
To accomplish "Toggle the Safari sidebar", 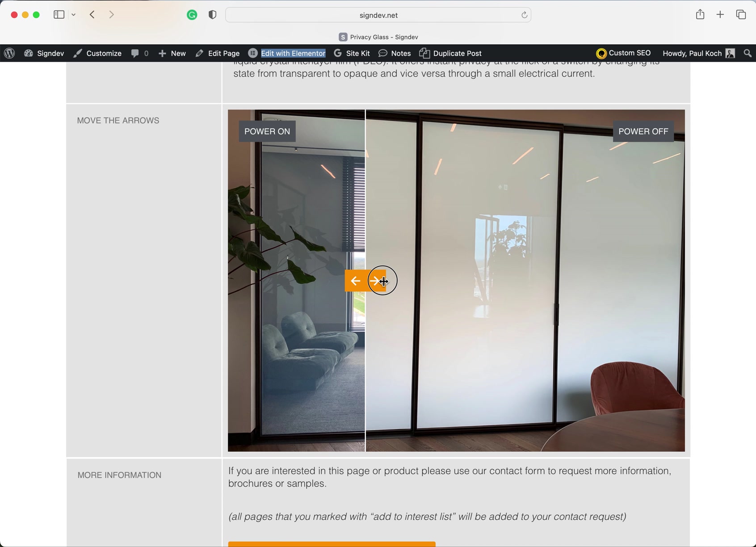I will 59,15.
